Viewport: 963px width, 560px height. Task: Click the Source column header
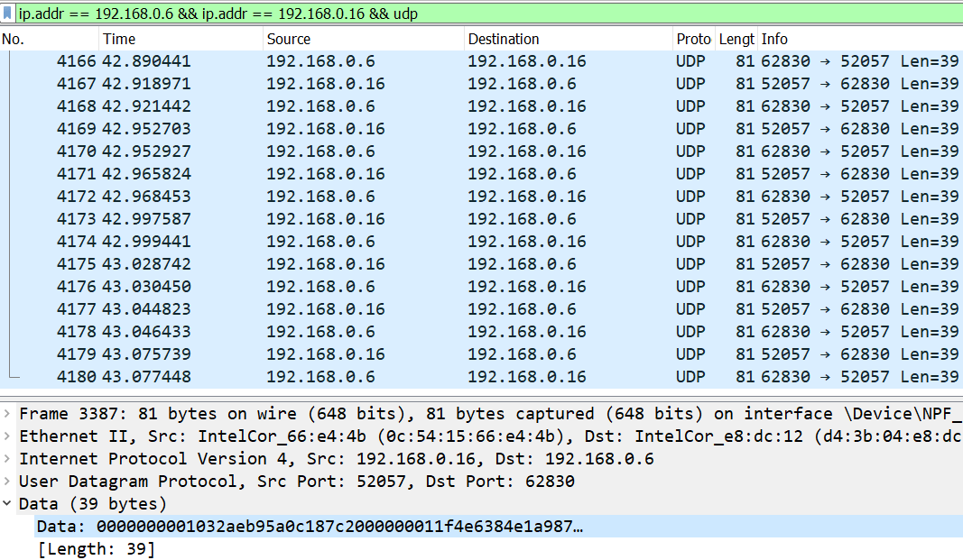point(361,39)
